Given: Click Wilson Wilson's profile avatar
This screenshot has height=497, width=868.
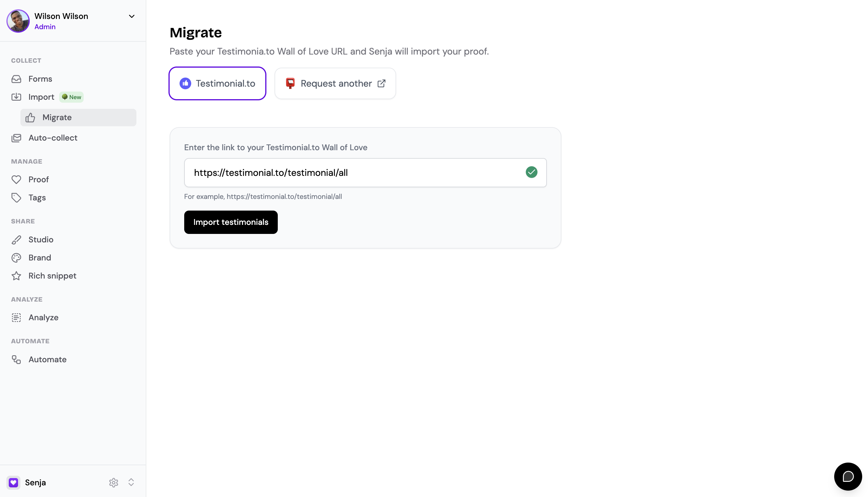Looking at the screenshot, I should [18, 21].
